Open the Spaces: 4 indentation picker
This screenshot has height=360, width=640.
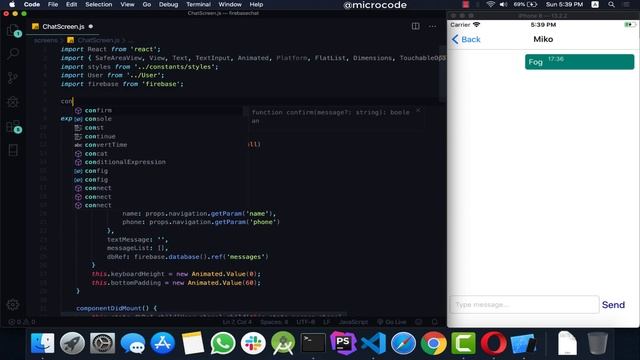tap(274, 322)
